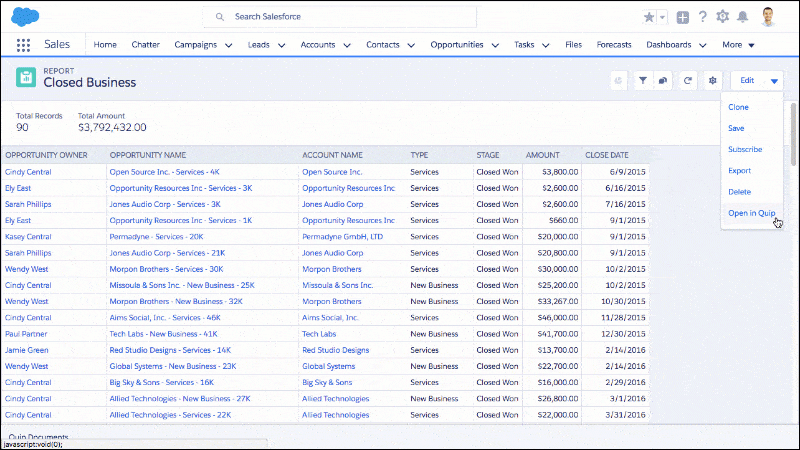
Task: Expand the Campaigns tab chevron
Action: click(x=229, y=45)
